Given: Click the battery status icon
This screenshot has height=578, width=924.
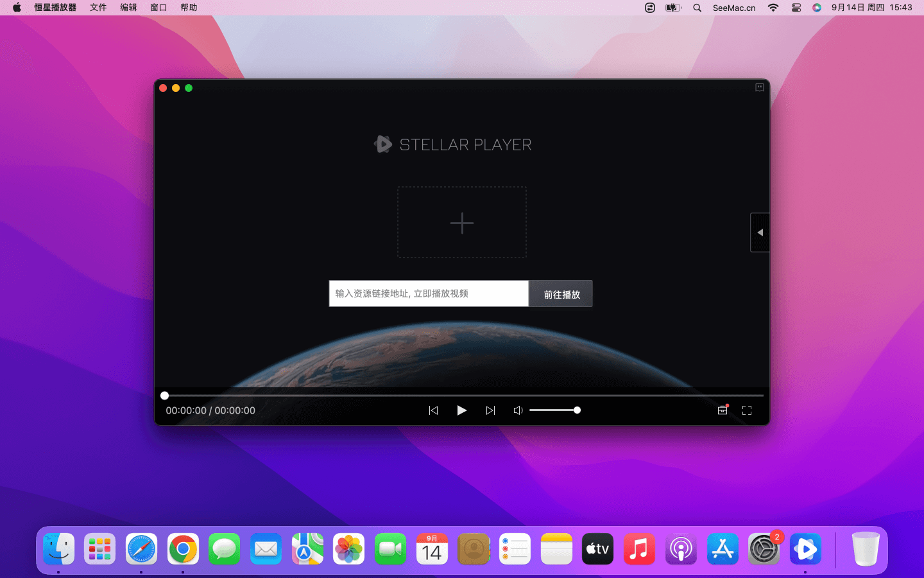Looking at the screenshot, I should coord(673,8).
